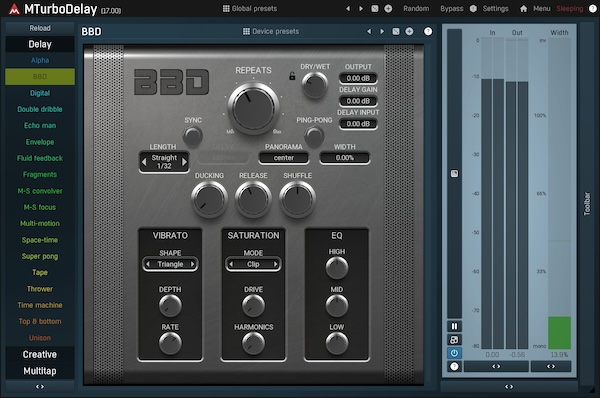Screen dimensions: 600x398
Task: Select next saturation MODE with right arrow
Action: 276,264
